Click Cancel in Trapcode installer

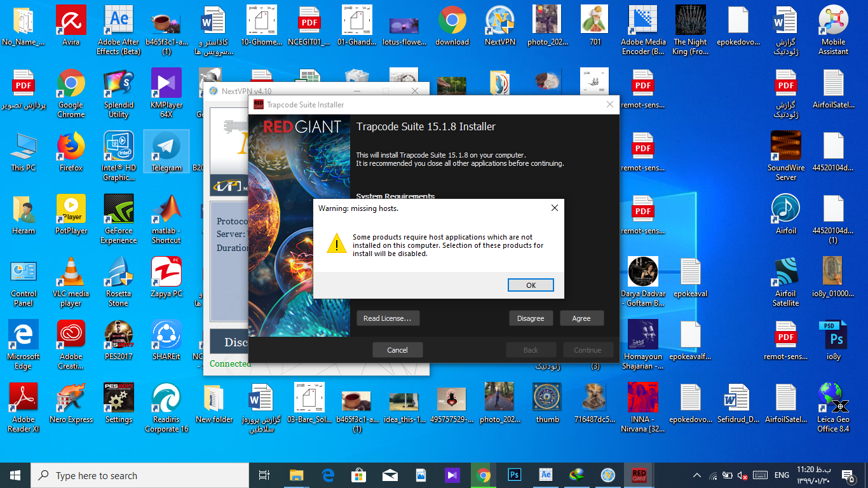click(397, 350)
